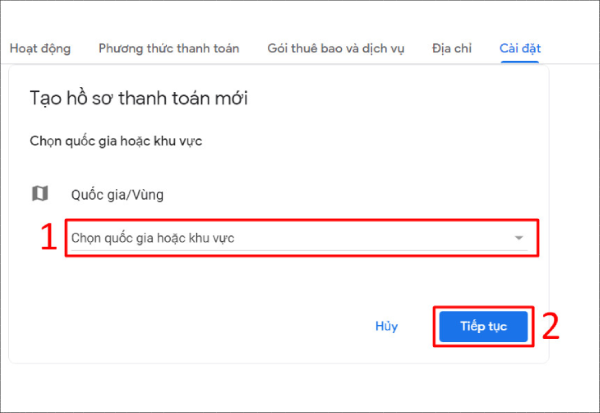Switch to the Hoạt động tab

[x=41, y=48]
